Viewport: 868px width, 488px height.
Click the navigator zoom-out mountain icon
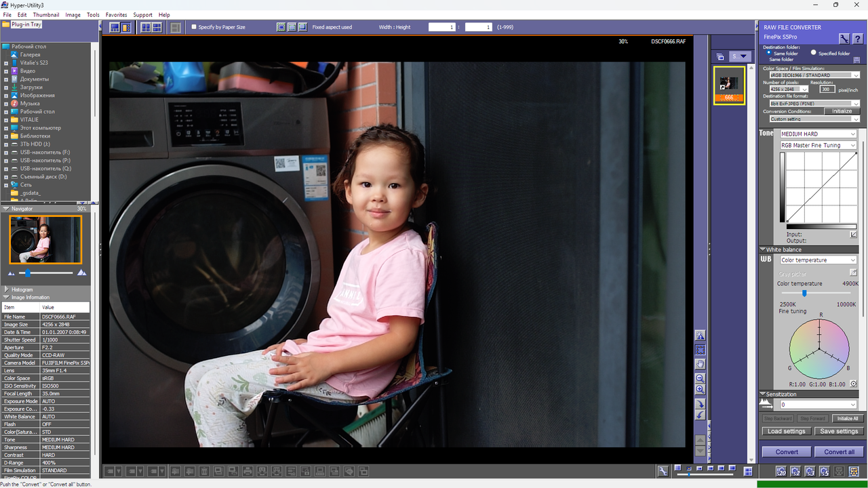11,273
